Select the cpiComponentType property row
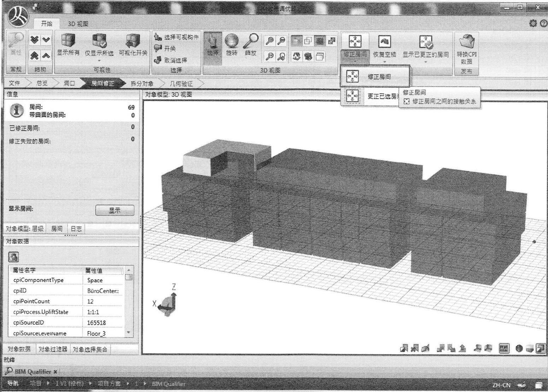 coord(67,280)
